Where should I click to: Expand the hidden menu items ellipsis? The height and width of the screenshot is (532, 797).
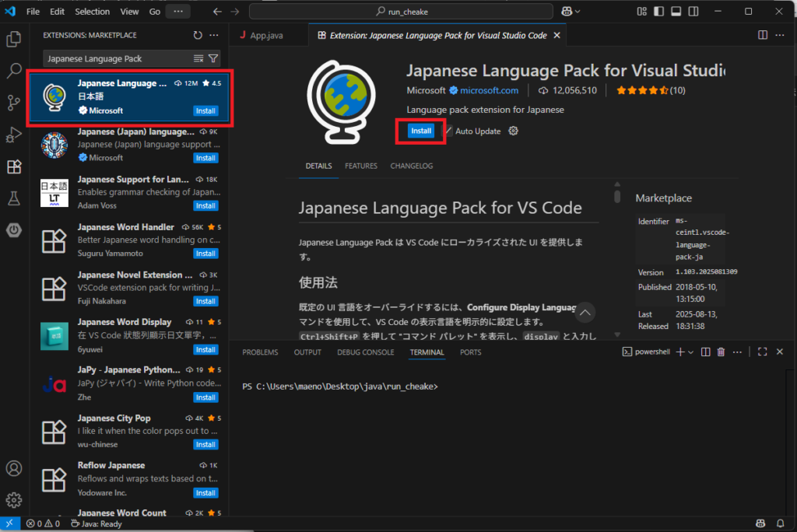click(178, 11)
